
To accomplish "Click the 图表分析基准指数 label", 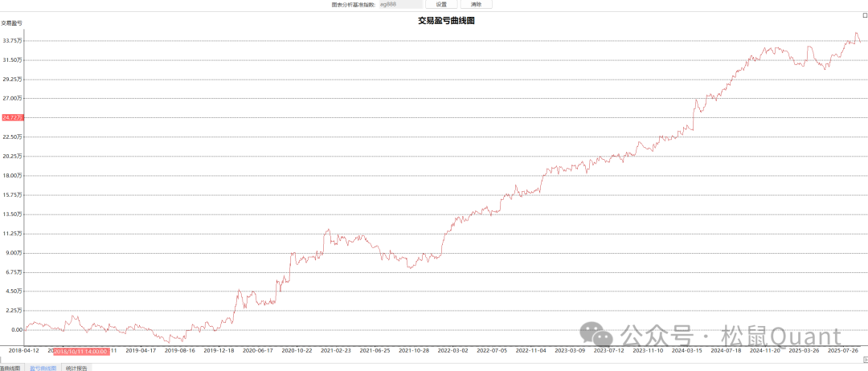I will [354, 4].
